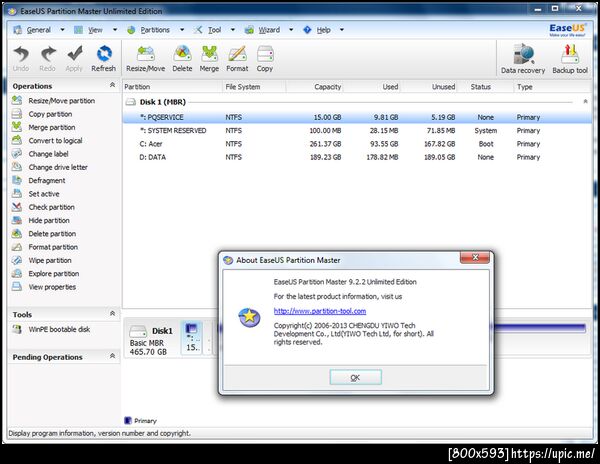
Task: Select Change drive letter operation
Action: 49,167
